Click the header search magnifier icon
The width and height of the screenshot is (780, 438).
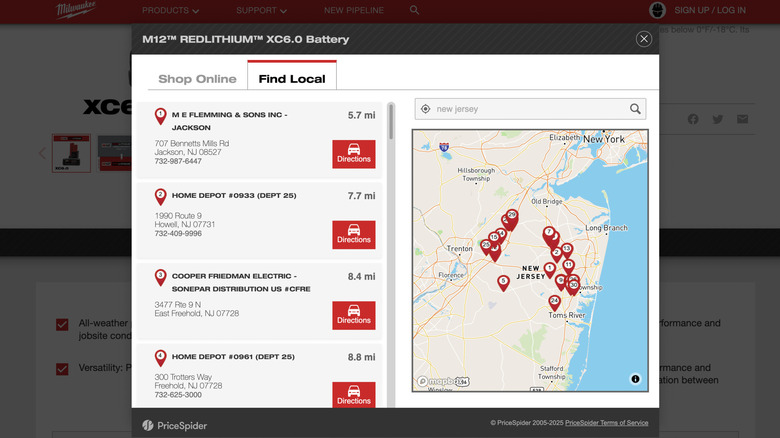pos(414,10)
